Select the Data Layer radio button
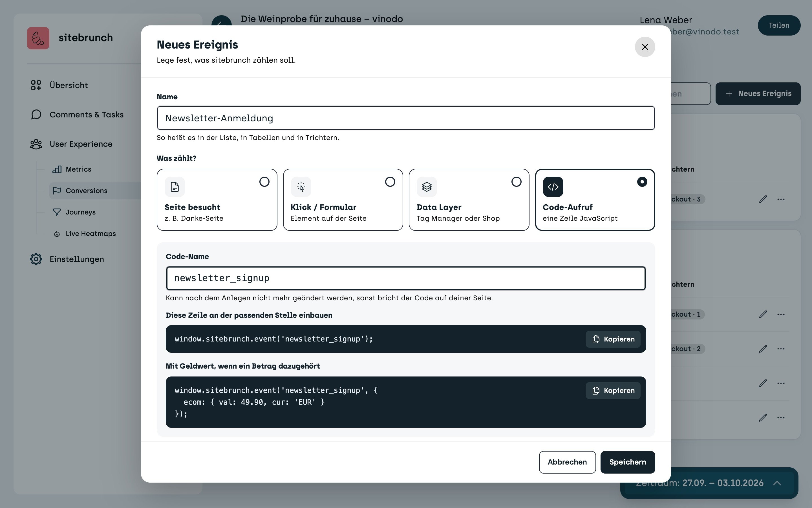 pyautogui.click(x=516, y=182)
